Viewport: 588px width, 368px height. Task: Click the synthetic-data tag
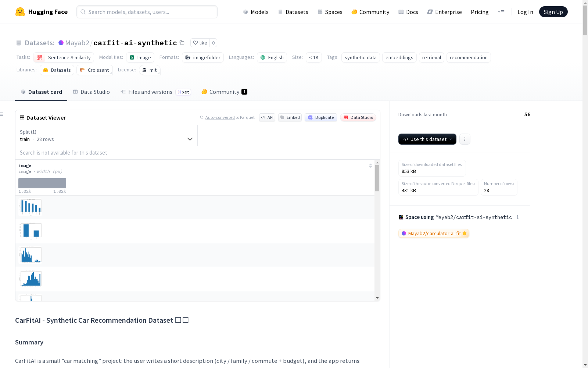tap(361, 57)
